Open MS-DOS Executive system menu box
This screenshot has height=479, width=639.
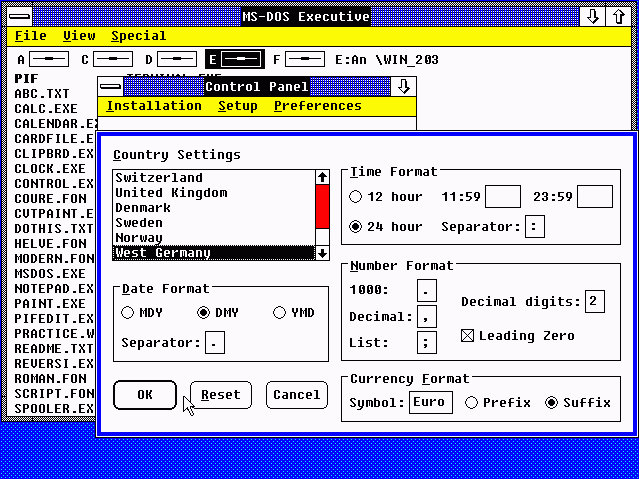click(20, 17)
